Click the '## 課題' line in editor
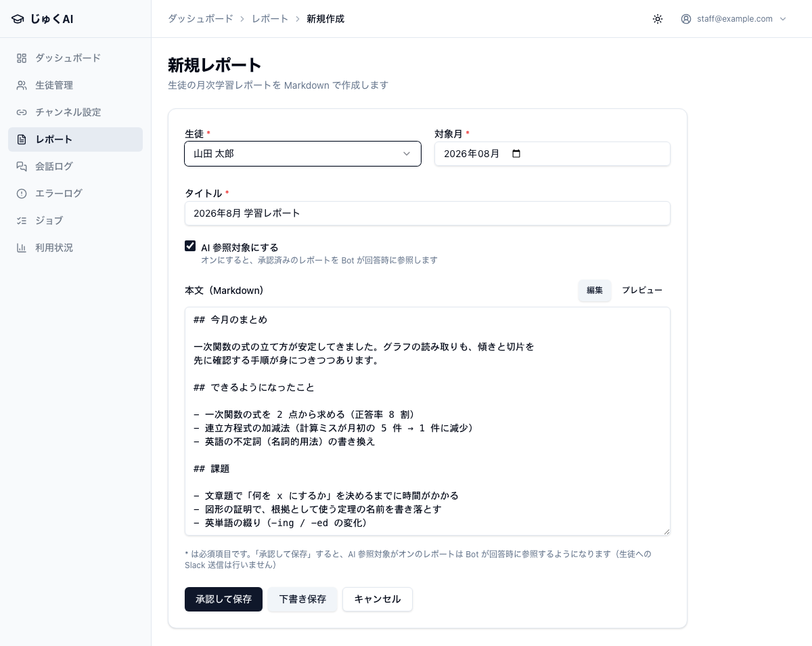This screenshot has width=812, height=646. coord(212,469)
